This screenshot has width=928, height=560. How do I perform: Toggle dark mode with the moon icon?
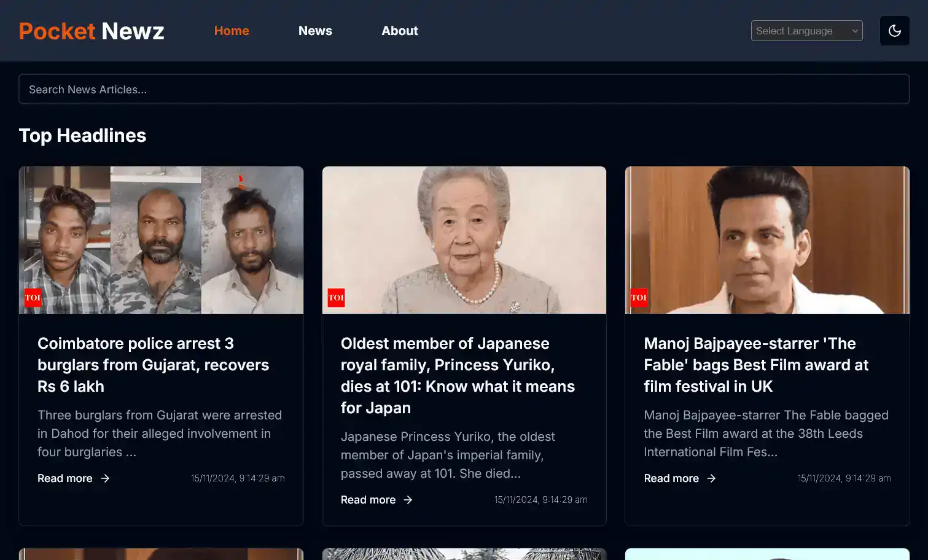(894, 31)
